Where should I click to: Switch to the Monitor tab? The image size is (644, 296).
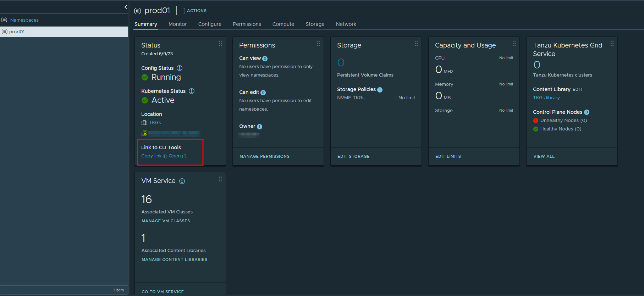coord(178,24)
